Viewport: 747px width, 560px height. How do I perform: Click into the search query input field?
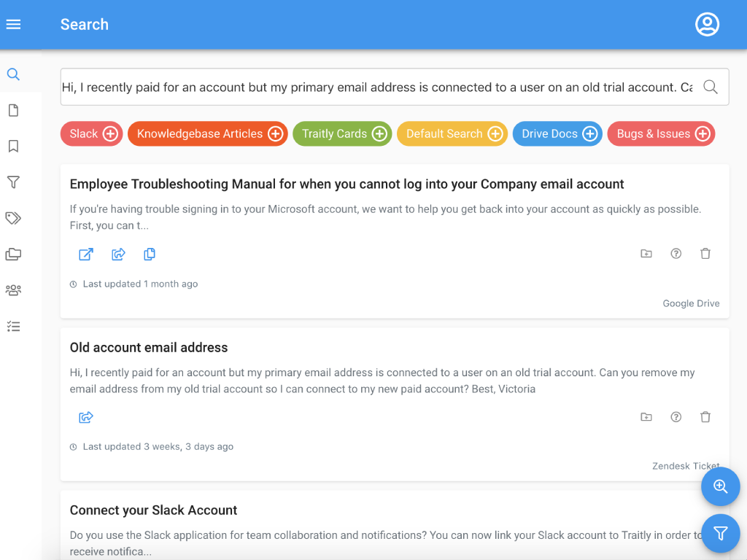(376, 87)
